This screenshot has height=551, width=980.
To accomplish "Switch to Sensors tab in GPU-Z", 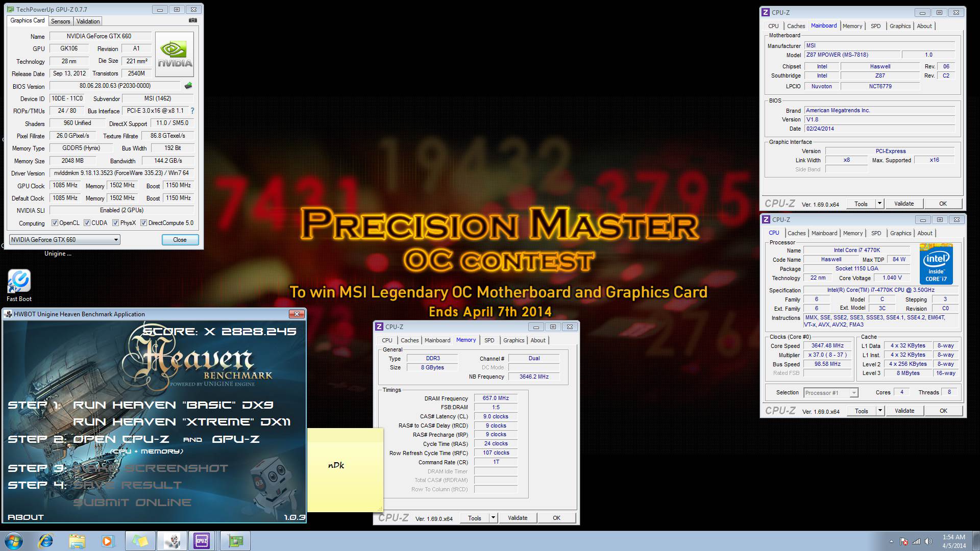I will [60, 21].
